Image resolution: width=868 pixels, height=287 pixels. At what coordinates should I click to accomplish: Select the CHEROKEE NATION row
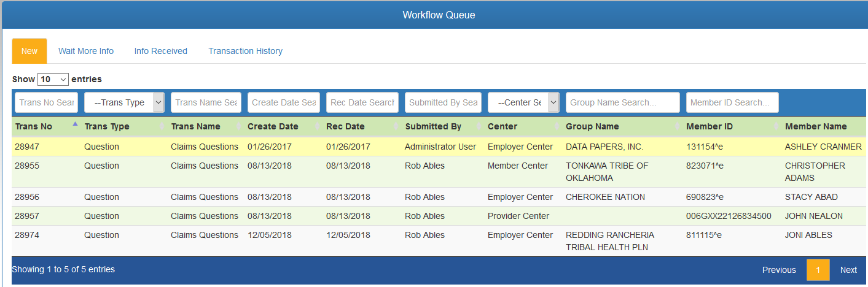pos(439,197)
